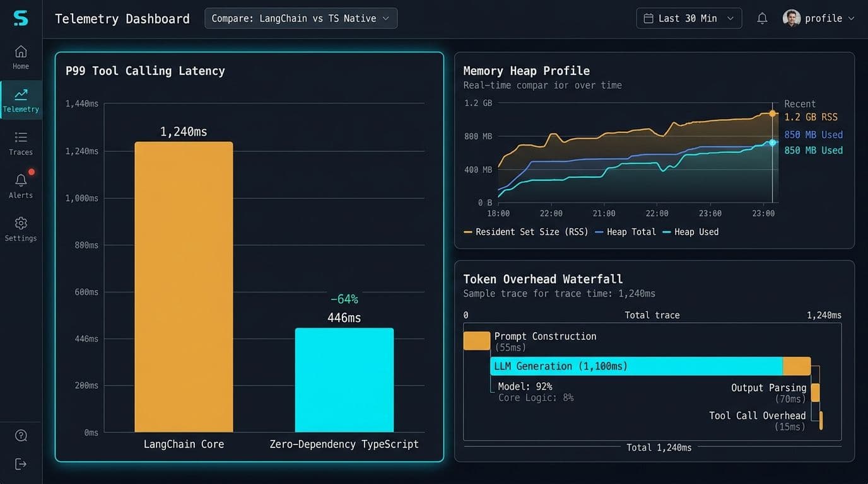Open the Last 30 Min time range dropdown
Viewport: 868px width, 484px height.
(x=689, y=18)
